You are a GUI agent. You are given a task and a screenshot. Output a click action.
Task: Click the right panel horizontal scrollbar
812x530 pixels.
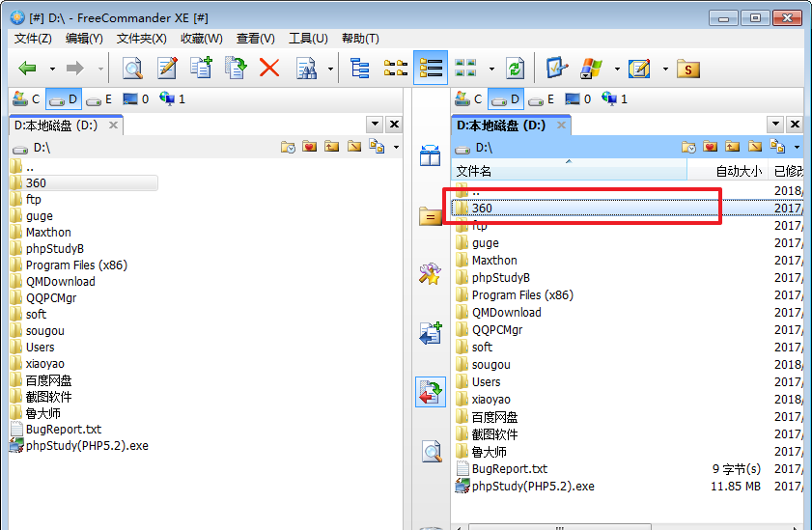pyautogui.click(x=559, y=527)
